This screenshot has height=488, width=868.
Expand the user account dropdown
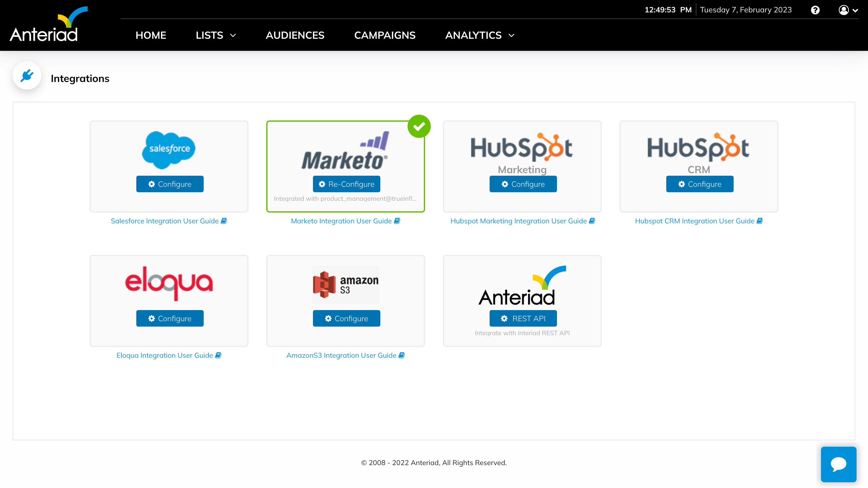(x=848, y=10)
